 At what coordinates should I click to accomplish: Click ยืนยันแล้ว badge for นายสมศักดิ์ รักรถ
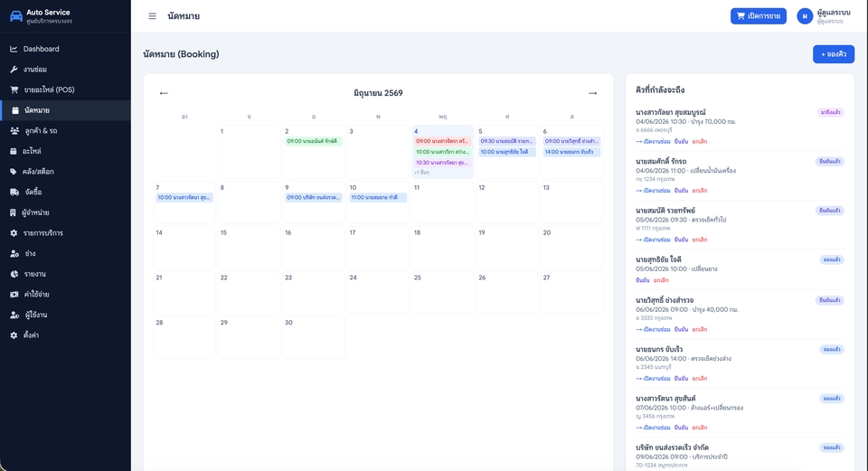tap(830, 162)
